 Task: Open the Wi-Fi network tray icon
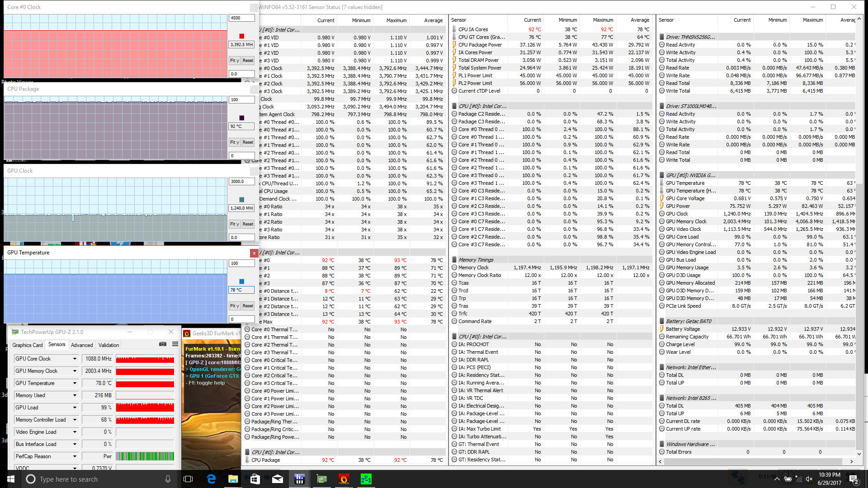click(x=798, y=479)
